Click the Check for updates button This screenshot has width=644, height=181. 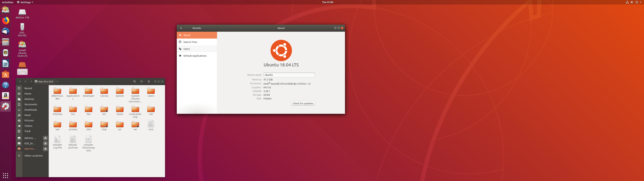303,104
